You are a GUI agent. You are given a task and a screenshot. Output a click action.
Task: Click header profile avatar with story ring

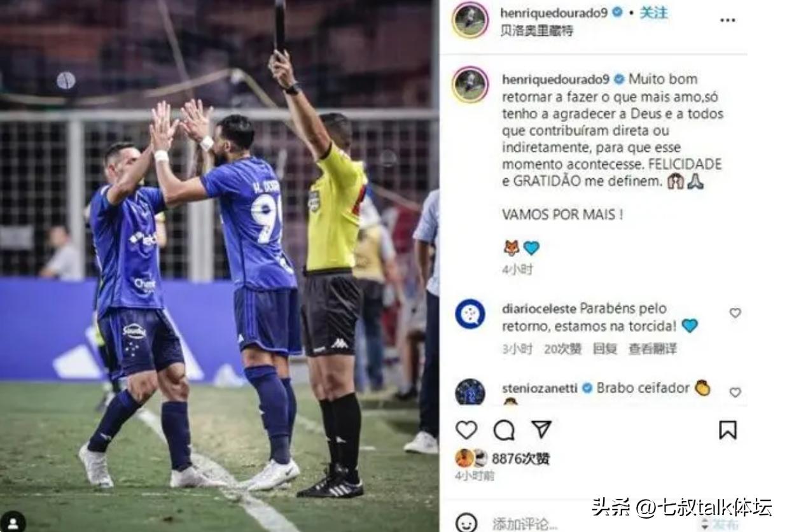pos(470,20)
